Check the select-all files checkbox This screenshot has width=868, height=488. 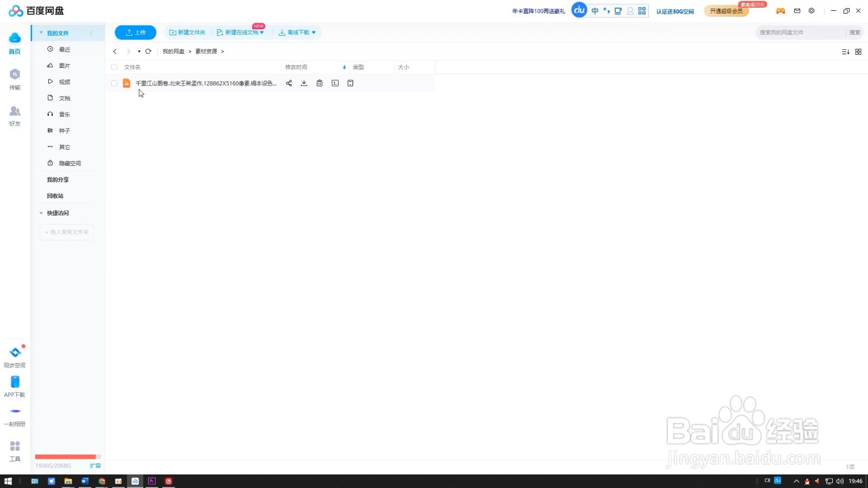point(114,67)
